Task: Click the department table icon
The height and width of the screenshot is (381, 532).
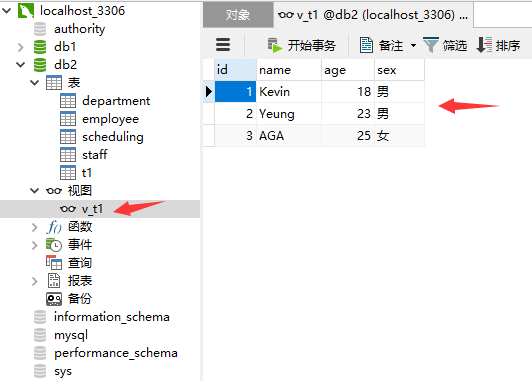Action: coord(68,101)
